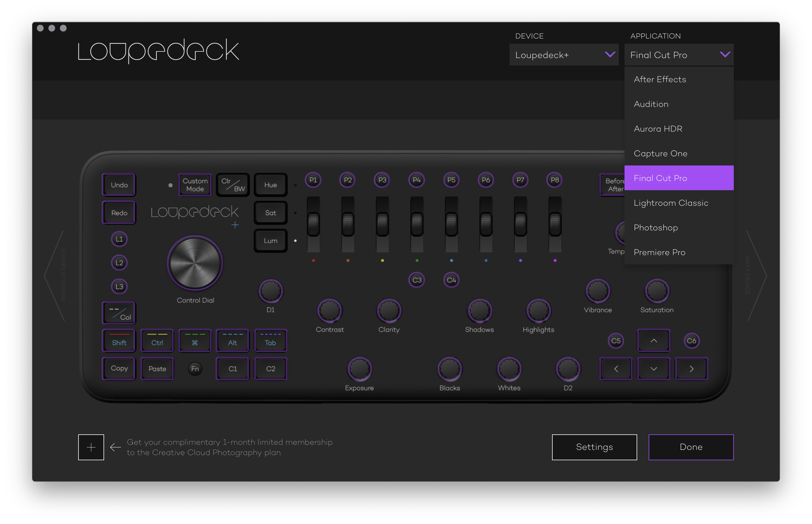Collapse the Application dropdown arrow
This screenshot has height=524, width=812.
[x=725, y=55]
